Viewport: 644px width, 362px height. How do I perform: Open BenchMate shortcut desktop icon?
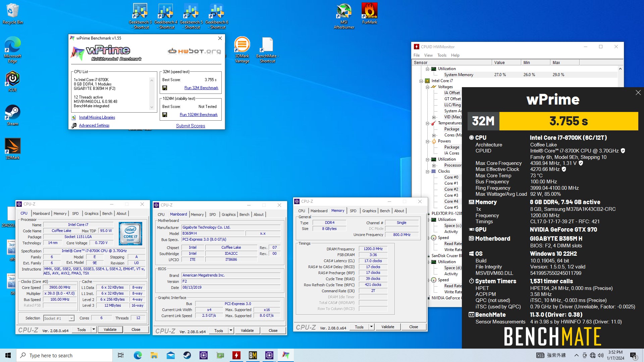(267, 50)
